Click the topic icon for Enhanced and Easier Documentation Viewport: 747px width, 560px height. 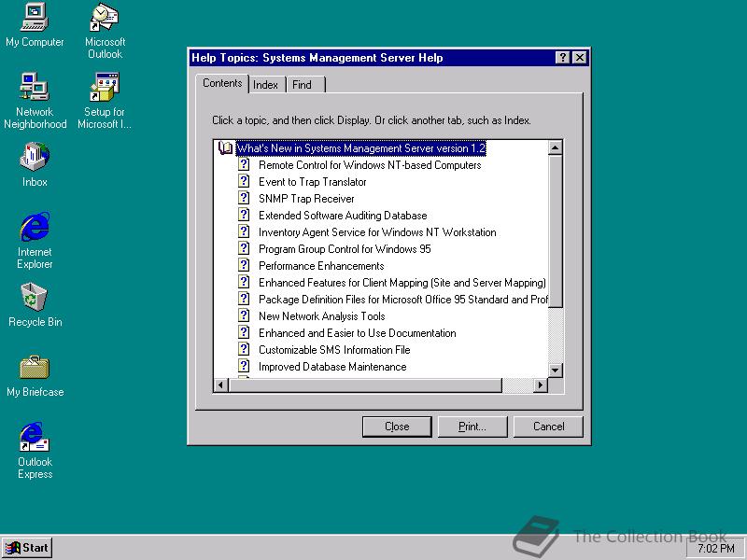tap(244, 333)
